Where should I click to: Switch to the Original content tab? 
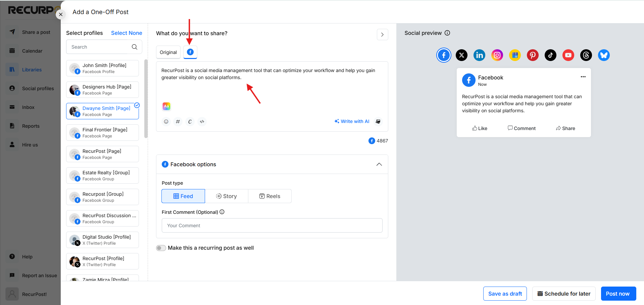tap(168, 52)
